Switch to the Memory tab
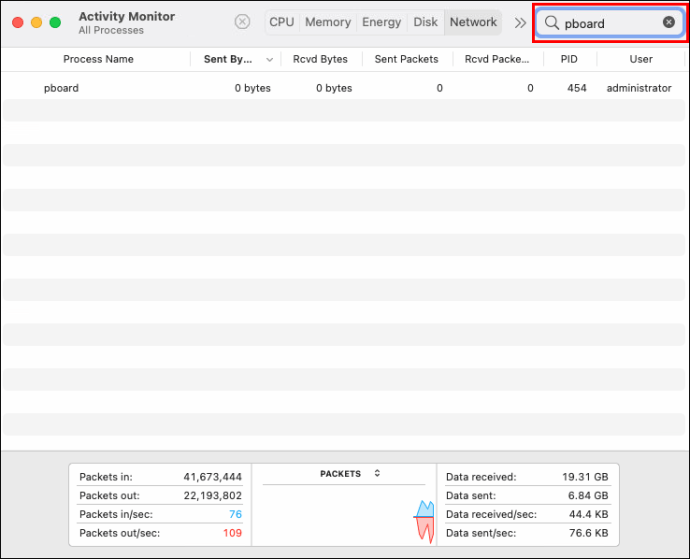The width and height of the screenshot is (690, 559). [328, 22]
